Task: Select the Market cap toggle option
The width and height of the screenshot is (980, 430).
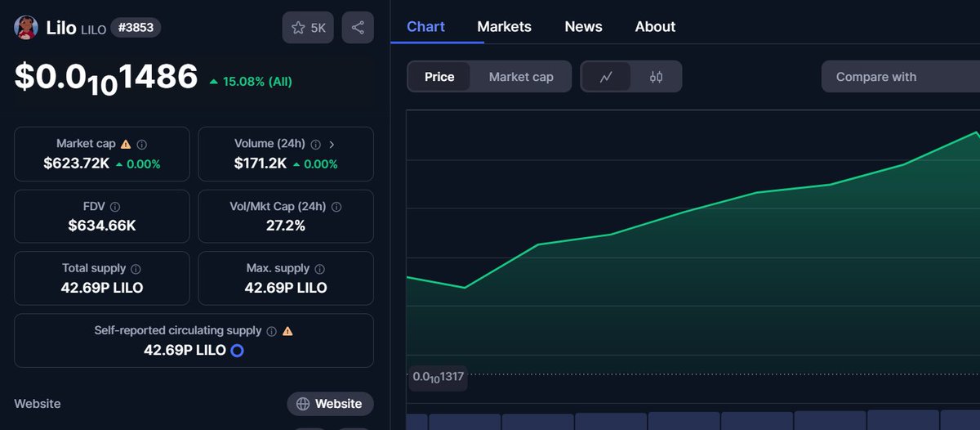Action: click(521, 77)
